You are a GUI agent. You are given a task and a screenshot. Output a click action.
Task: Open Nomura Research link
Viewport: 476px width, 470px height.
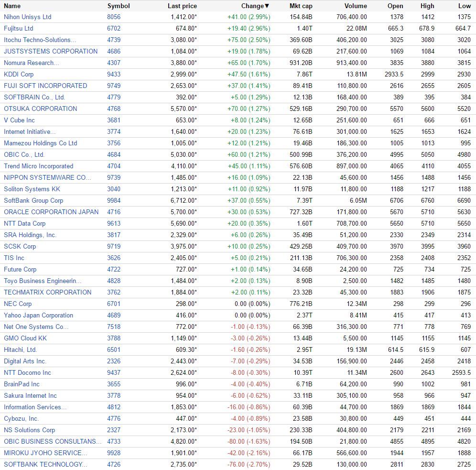click(31, 63)
